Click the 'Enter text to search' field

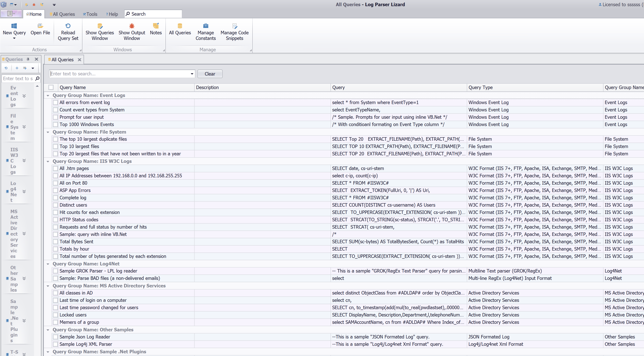[120, 74]
